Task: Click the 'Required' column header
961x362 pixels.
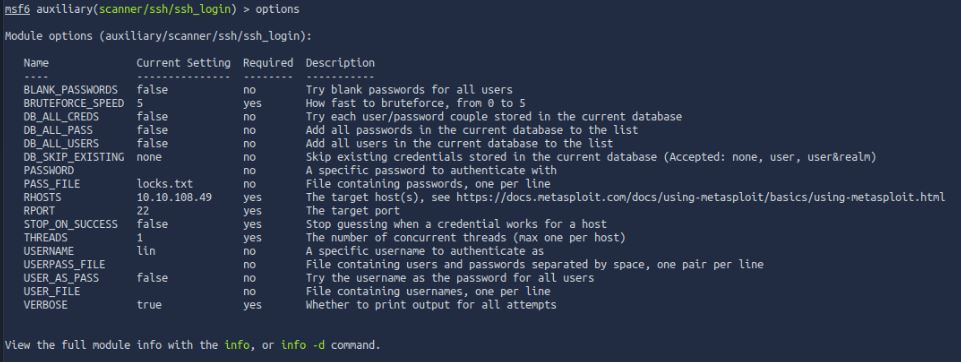Action: (x=268, y=62)
